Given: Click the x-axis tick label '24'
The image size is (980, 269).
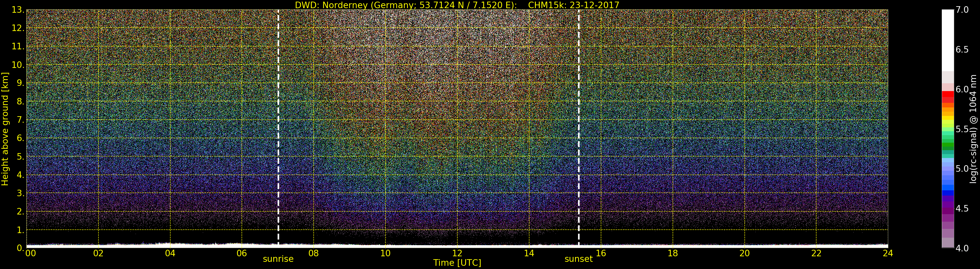Looking at the screenshot, I should coord(888,253).
